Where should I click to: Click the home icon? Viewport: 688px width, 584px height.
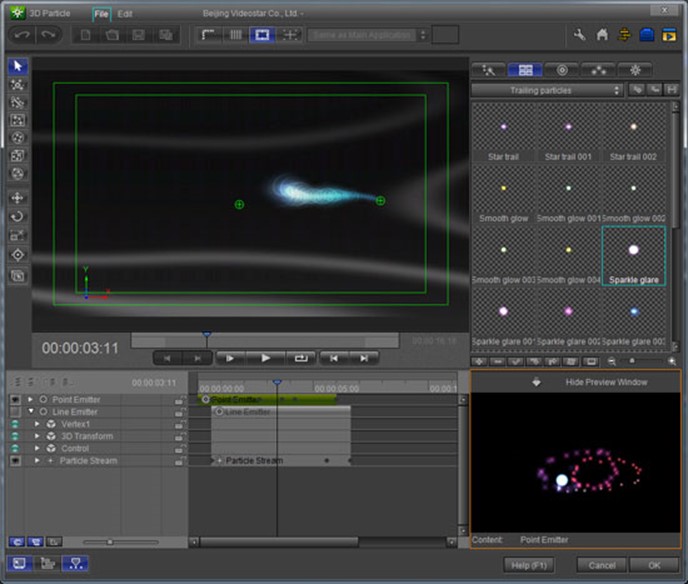coord(602,35)
